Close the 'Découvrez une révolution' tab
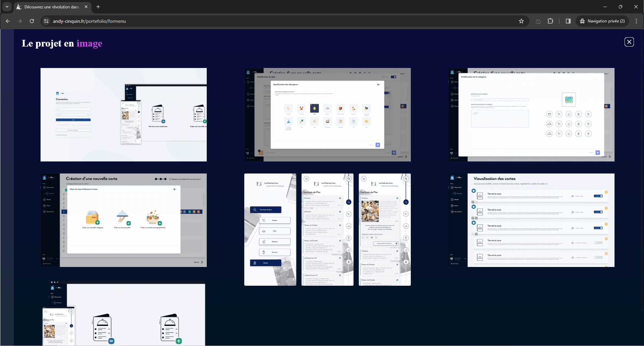Image resolution: width=644 pixels, height=346 pixels. tap(86, 7)
